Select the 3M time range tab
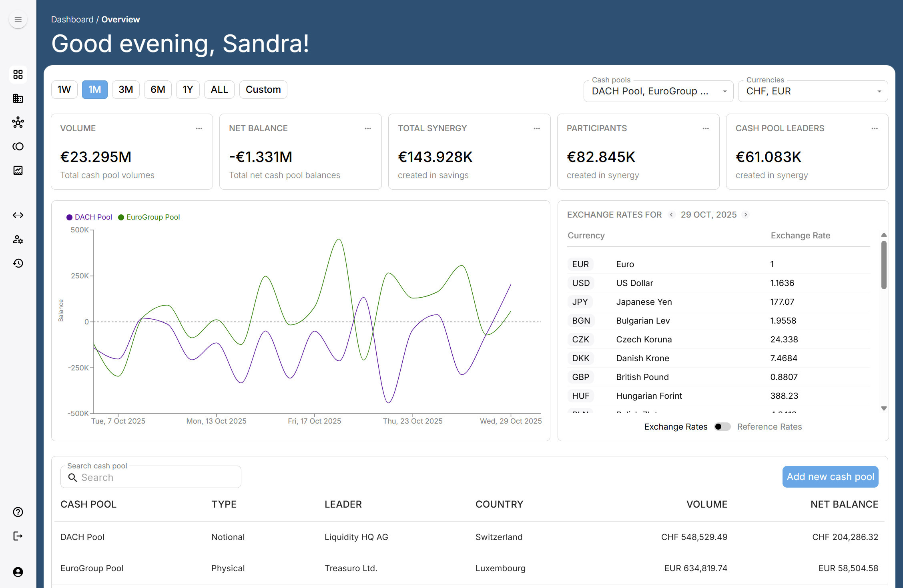Screen dimensions: 903x588 (x=126, y=90)
